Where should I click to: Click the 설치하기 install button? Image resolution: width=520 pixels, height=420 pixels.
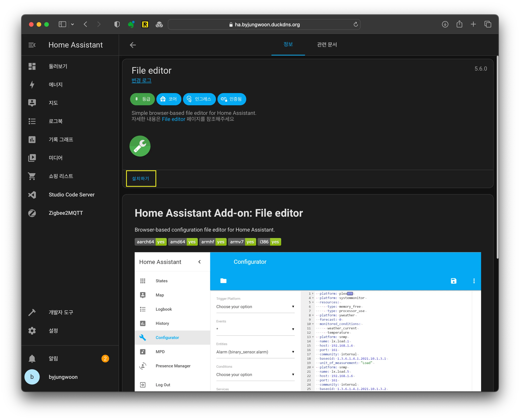pos(141,179)
